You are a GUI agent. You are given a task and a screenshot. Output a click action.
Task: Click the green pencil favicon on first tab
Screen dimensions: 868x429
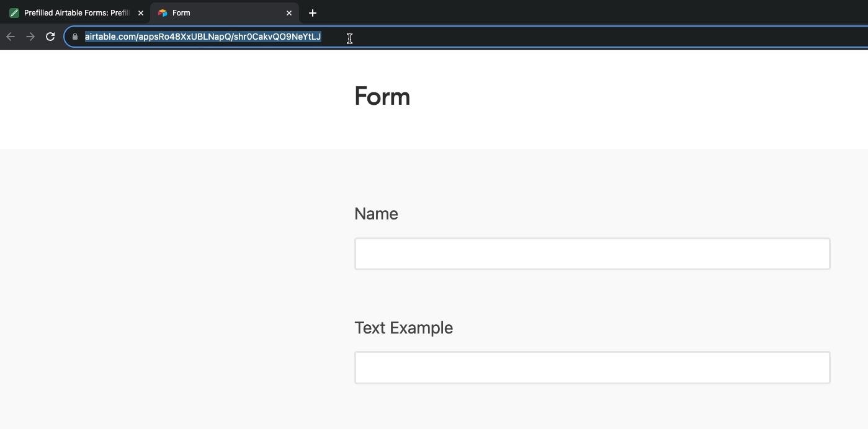point(14,13)
